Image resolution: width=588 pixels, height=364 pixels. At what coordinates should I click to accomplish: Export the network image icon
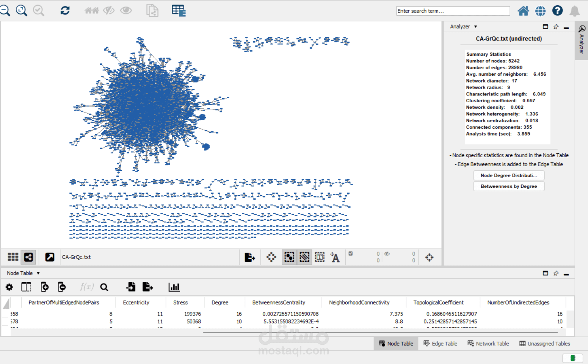pos(250,258)
